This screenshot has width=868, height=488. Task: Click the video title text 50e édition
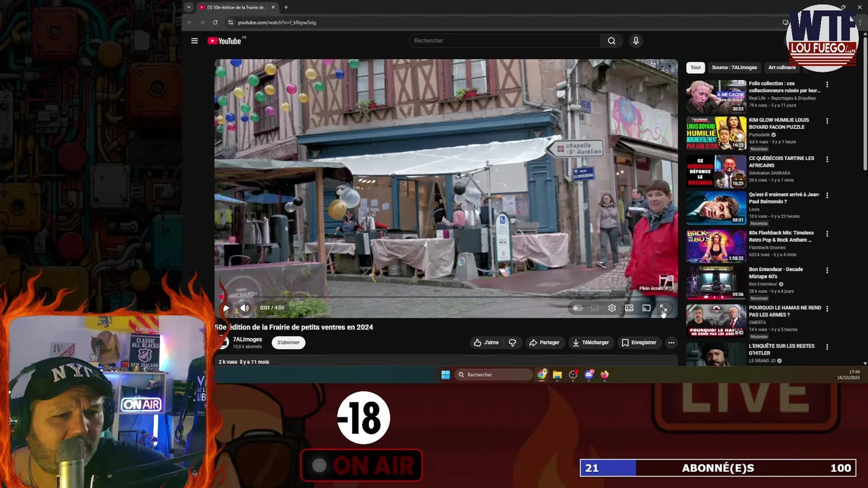(x=294, y=327)
